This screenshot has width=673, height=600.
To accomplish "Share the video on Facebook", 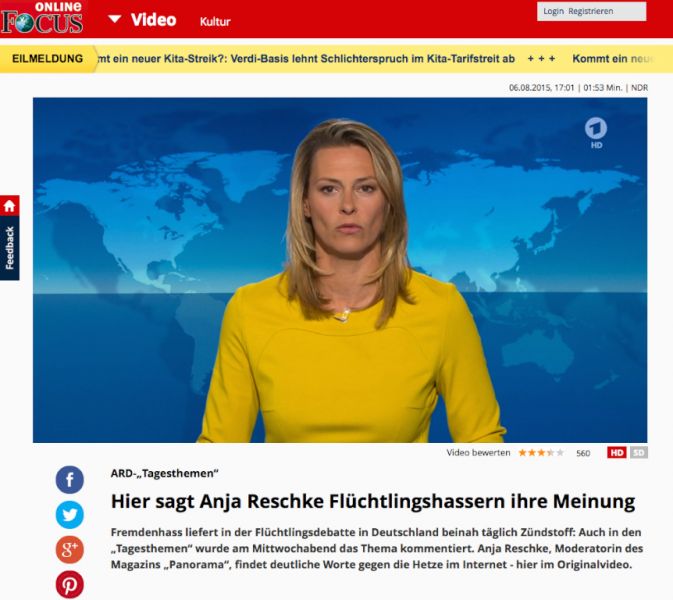I will (70, 479).
